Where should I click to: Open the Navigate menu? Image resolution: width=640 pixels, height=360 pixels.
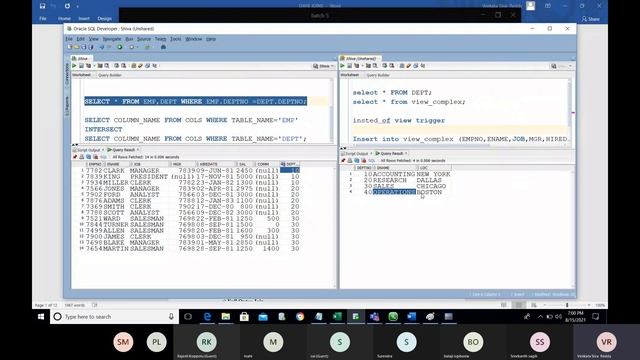(x=112, y=39)
